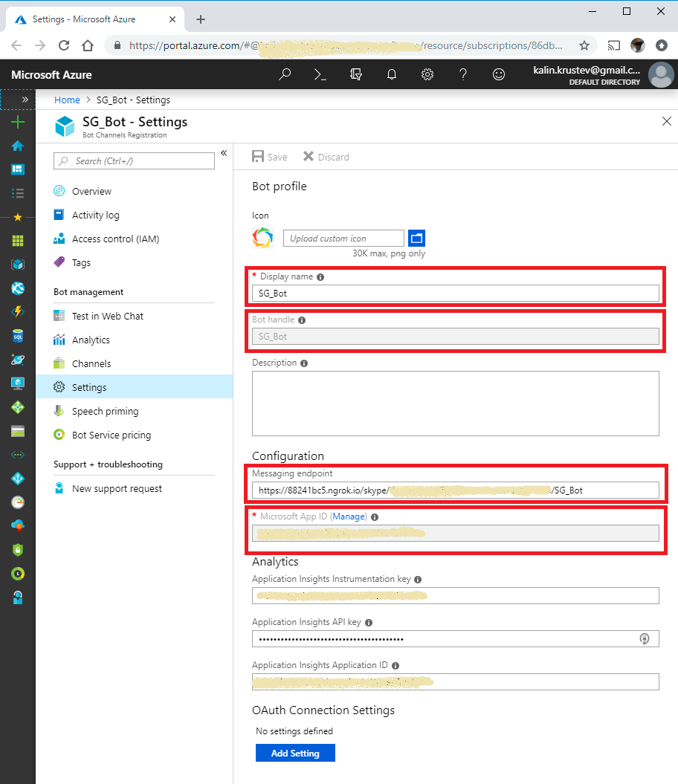Open portal settings gear in top bar
Image resolution: width=678 pixels, height=784 pixels.
coord(427,74)
